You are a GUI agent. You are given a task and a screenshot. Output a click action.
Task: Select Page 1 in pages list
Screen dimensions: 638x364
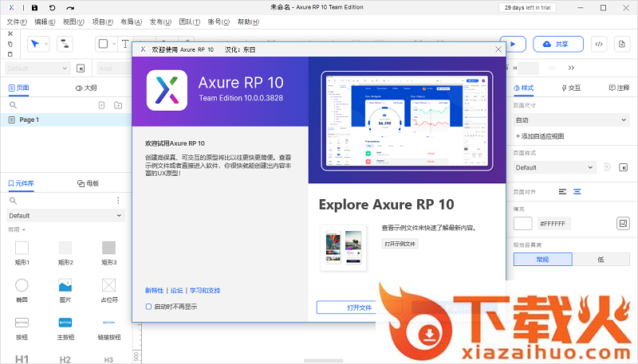pos(66,119)
